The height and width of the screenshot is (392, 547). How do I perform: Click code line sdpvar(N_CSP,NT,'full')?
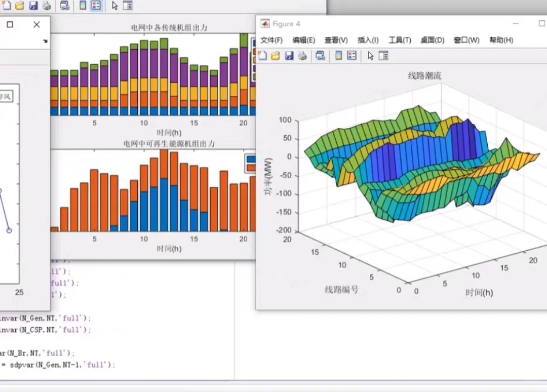(46, 330)
